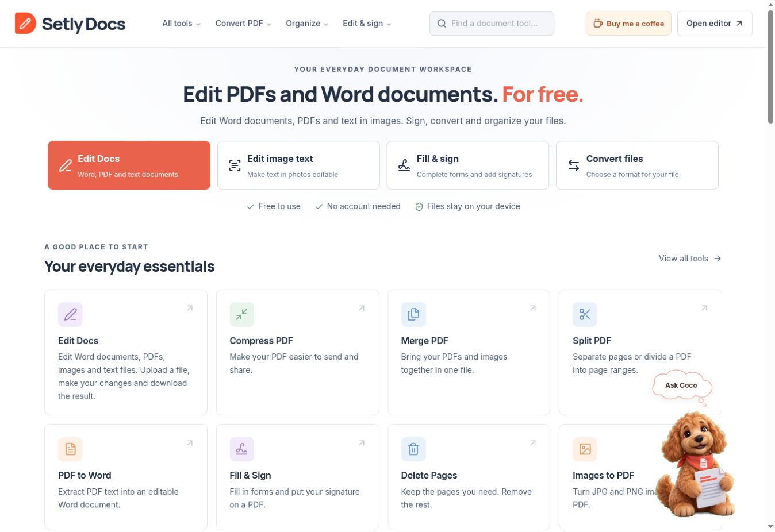This screenshot has width=775, height=532.
Task: Expand the All tools menu
Action: pyautogui.click(x=181, y=24)
